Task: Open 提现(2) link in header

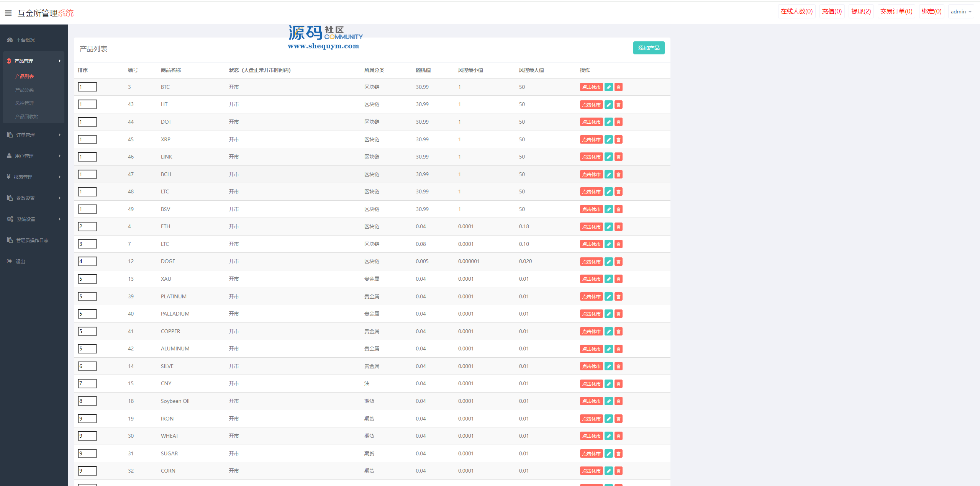Action: tap(861, 11)
